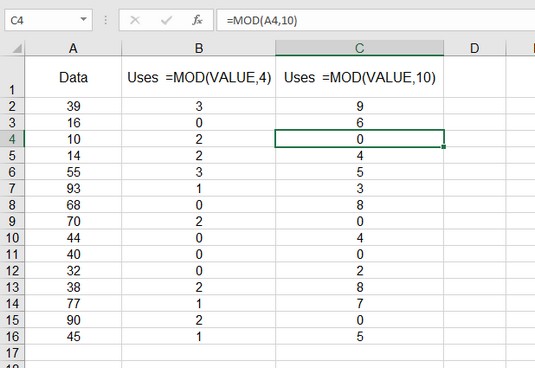
Task: Select column A header
Action: click(73, 48)
